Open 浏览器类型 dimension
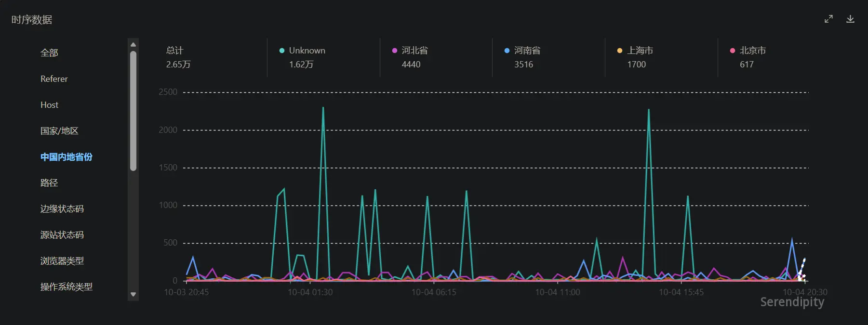 pos(62,261)
